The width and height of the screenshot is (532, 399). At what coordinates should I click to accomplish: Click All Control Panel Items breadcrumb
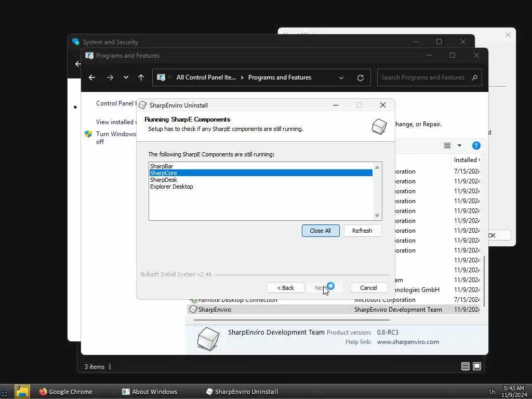point(206,77)
